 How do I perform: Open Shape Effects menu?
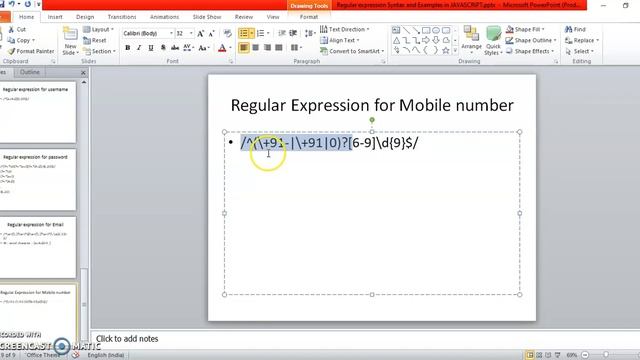pyautogui.click(x=530, y=51)
